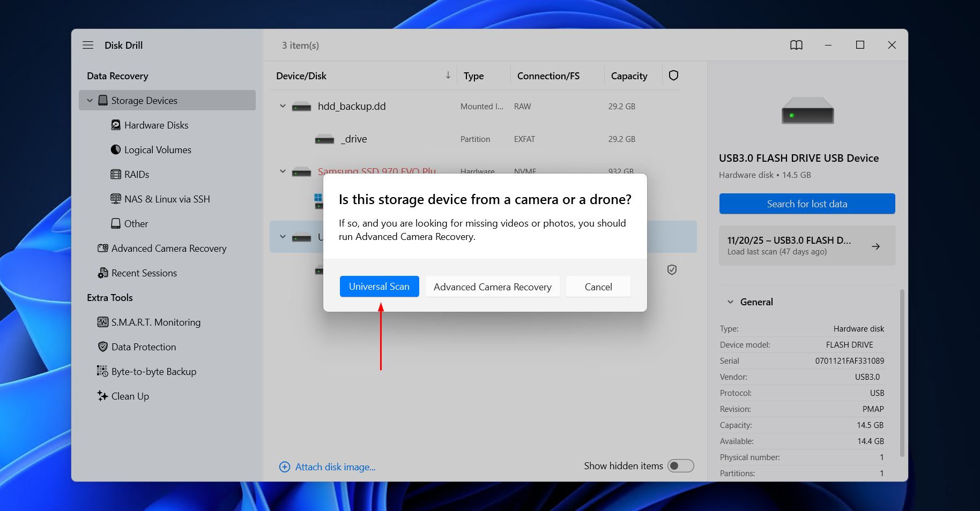Open Recent Sessions in the sidebar
The width and height of the screenshot is (980, 511).
click(144, 273)
